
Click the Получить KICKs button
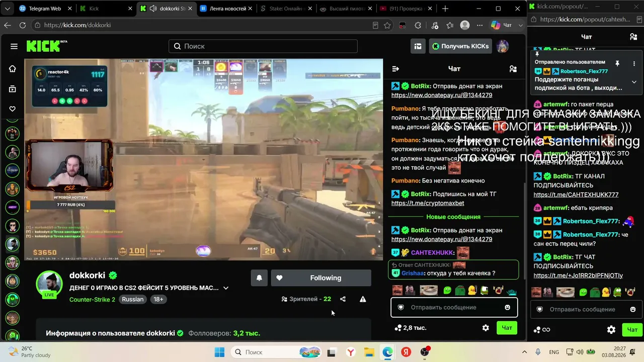tap(460, 46)
